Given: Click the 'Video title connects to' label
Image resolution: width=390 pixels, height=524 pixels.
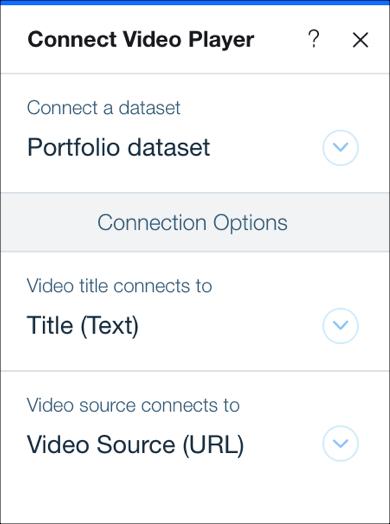Looking at the screenshot, I should (119, 286).
